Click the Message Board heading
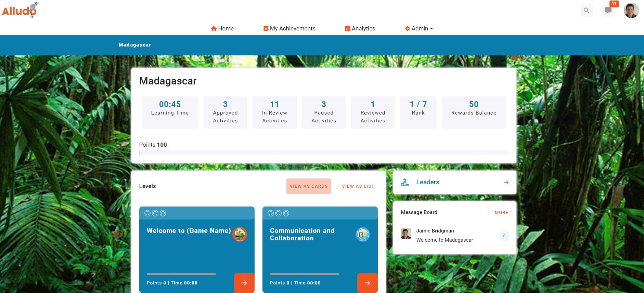The width and height of the screenshot is (644, 293). click(419, 212)
